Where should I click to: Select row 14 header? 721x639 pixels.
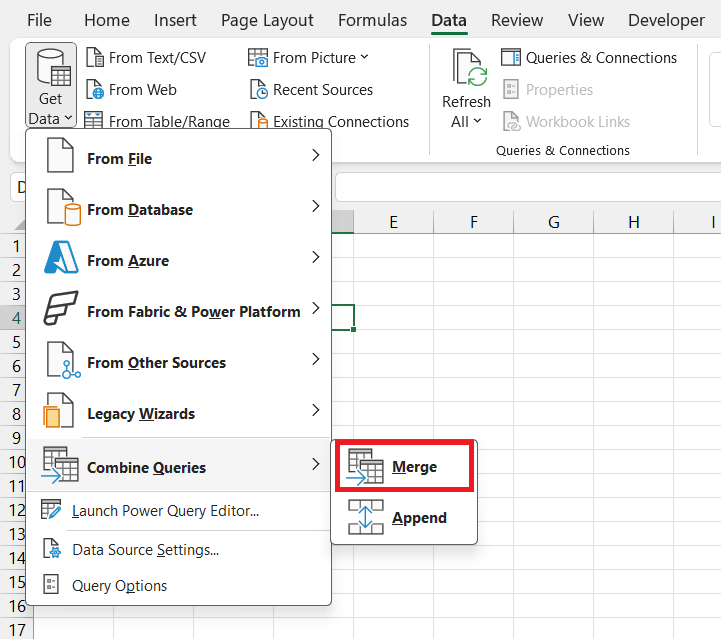pos(14,558)
